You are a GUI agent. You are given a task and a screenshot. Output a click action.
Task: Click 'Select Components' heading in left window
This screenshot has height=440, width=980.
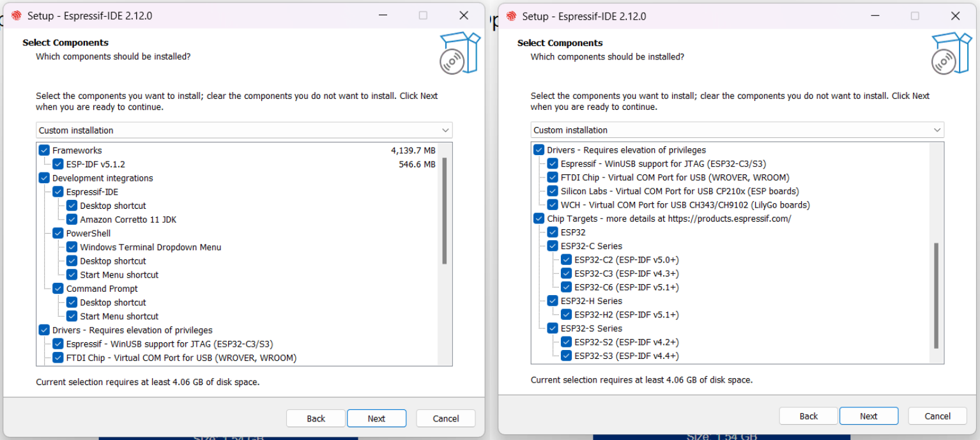tap(65, 43)
